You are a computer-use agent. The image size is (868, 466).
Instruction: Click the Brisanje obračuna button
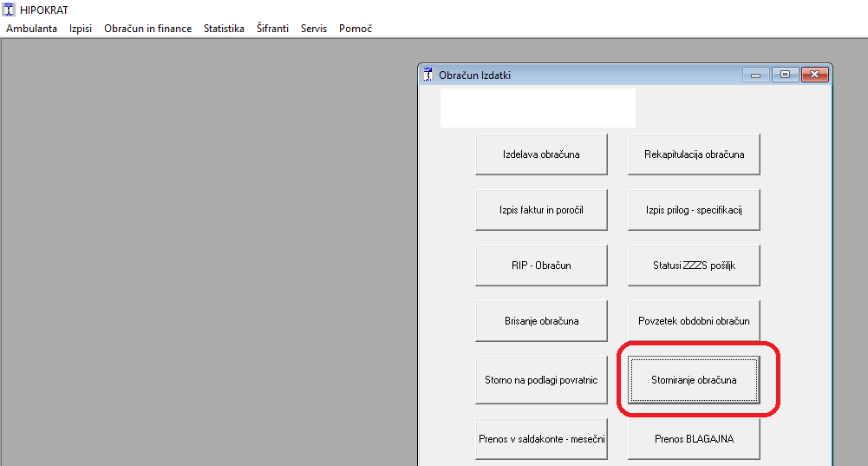click(x=541, y=321)
